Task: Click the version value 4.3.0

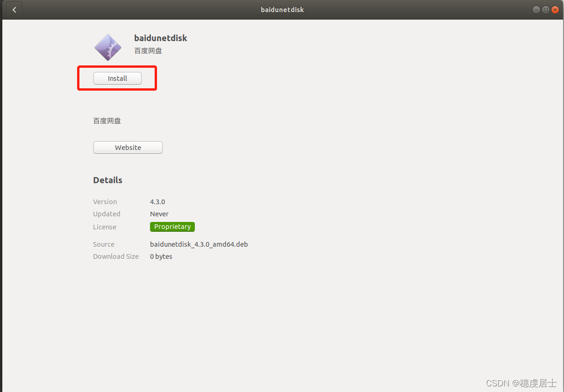Action: pyautogui.click(x=157, y=202)
